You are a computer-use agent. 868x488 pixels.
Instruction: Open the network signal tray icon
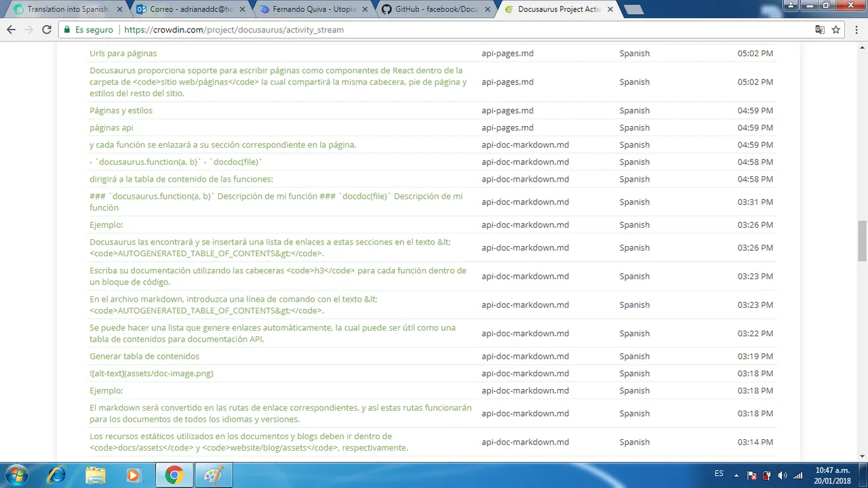[797, 475]
